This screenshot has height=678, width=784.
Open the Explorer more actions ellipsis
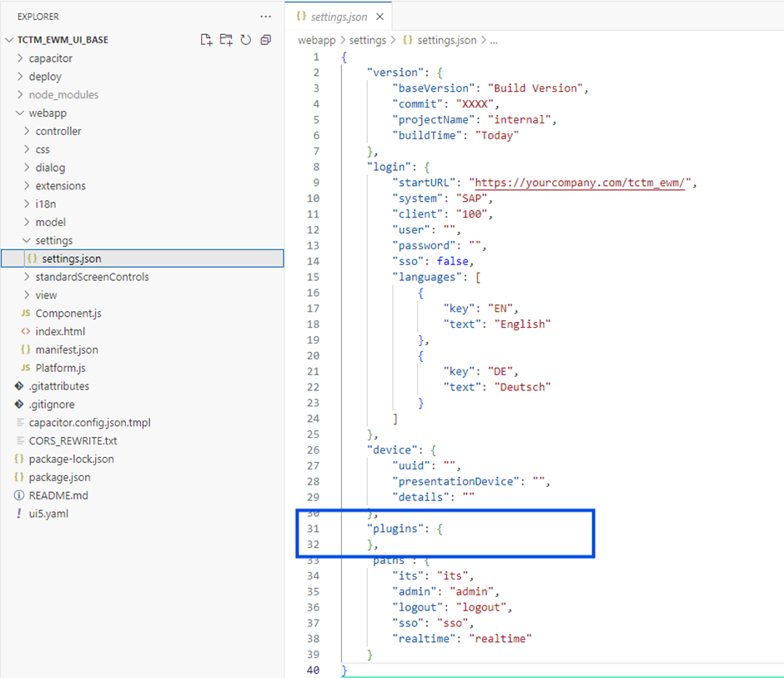pos(265,16)
